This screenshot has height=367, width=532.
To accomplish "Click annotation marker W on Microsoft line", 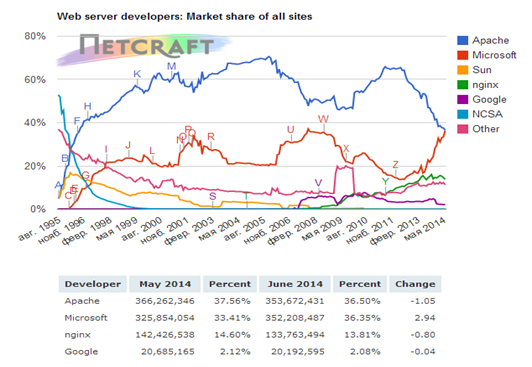I will [x=323, y=119].
